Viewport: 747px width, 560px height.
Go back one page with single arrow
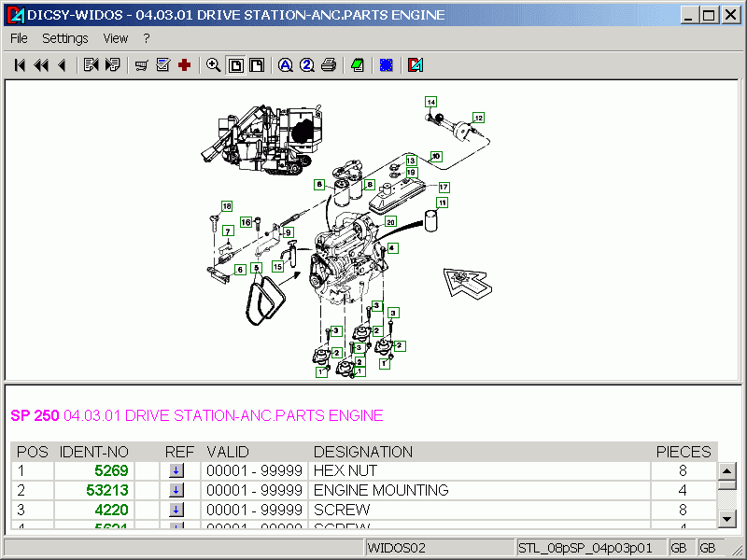pyautogui.click(x=62, y=65)
